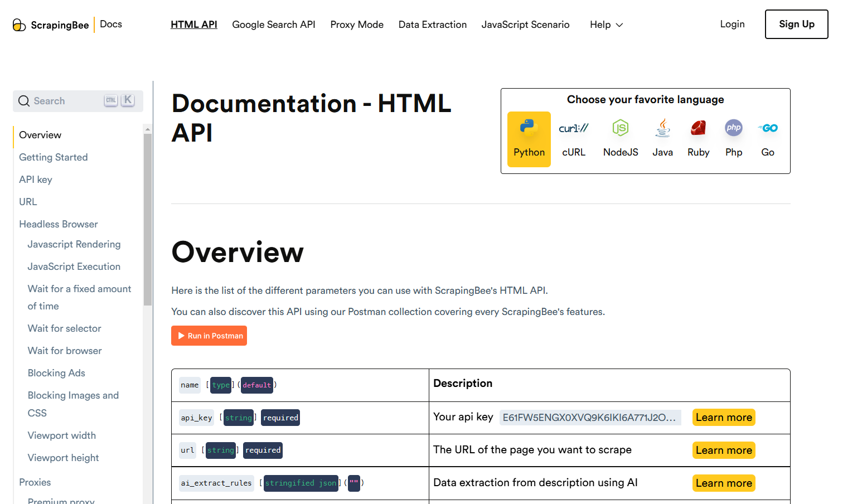
Task: Open Headless Browser sidebar section
Action: tap(59, 224)
